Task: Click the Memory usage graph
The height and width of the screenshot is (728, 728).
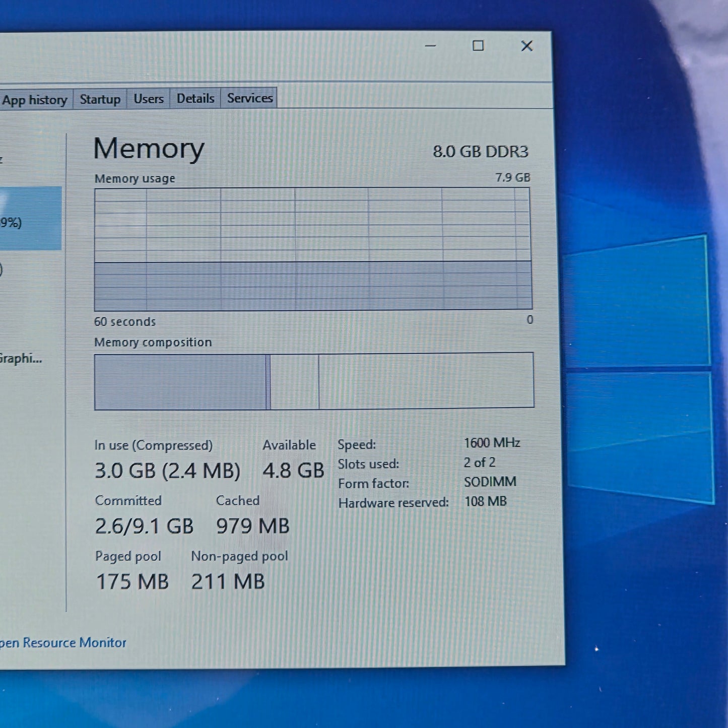Action: click(312, 249)
